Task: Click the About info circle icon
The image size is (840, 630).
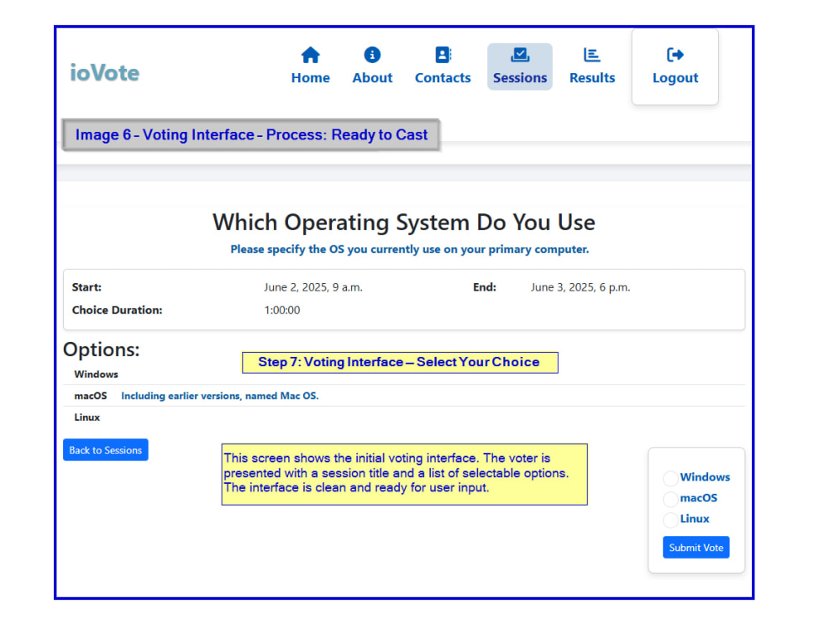Action: [372, 55]
